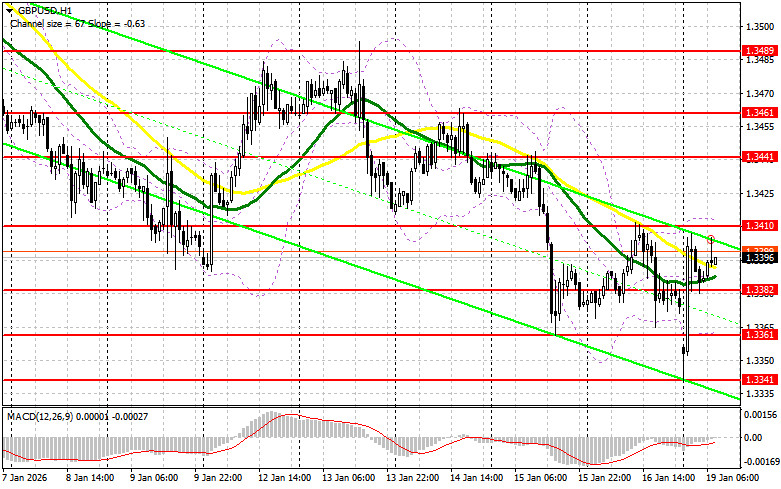Click the 1.3410 red price label
Screen dimensions: 781x489
(760, 226)
